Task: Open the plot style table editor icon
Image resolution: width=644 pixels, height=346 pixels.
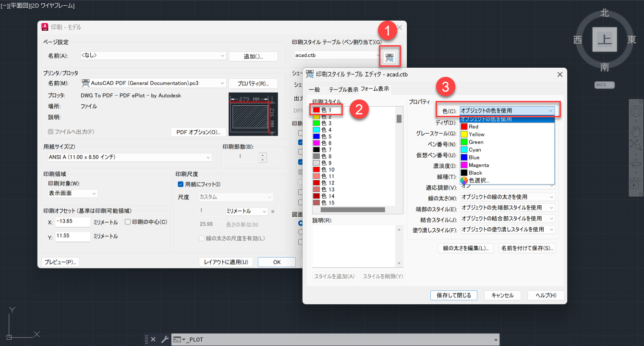Action: click(389, 56)
